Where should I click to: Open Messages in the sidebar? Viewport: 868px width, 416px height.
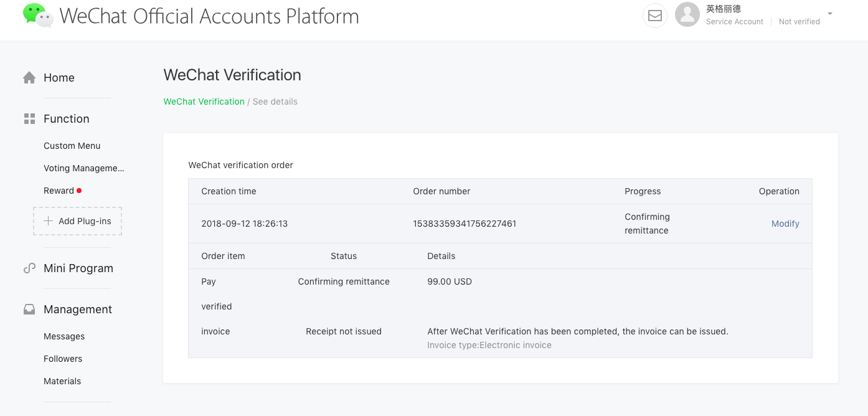64,336
